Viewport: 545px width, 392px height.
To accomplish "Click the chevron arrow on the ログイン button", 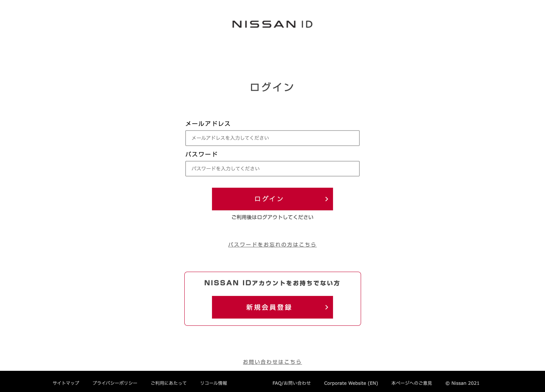I will pos(326,199).
